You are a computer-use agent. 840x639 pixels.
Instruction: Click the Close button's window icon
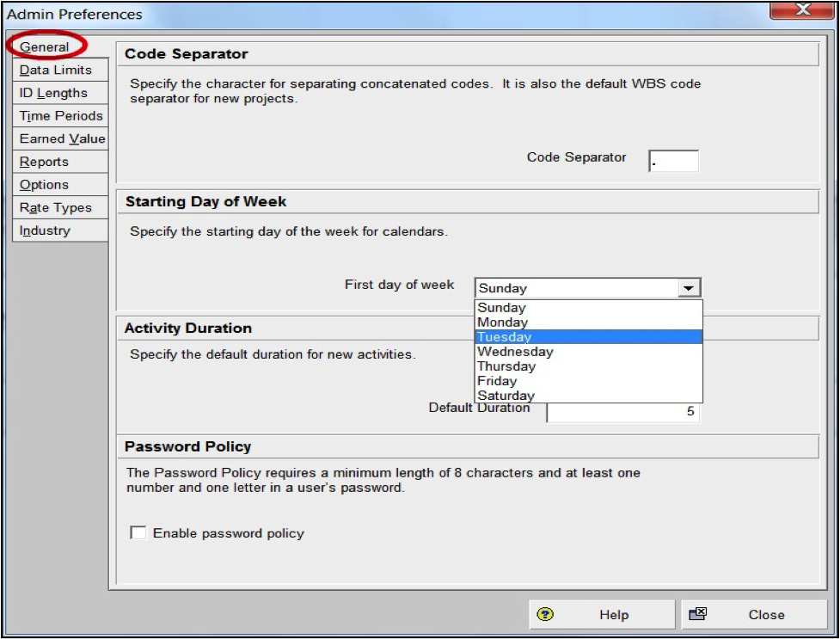[x=697, y=614]
